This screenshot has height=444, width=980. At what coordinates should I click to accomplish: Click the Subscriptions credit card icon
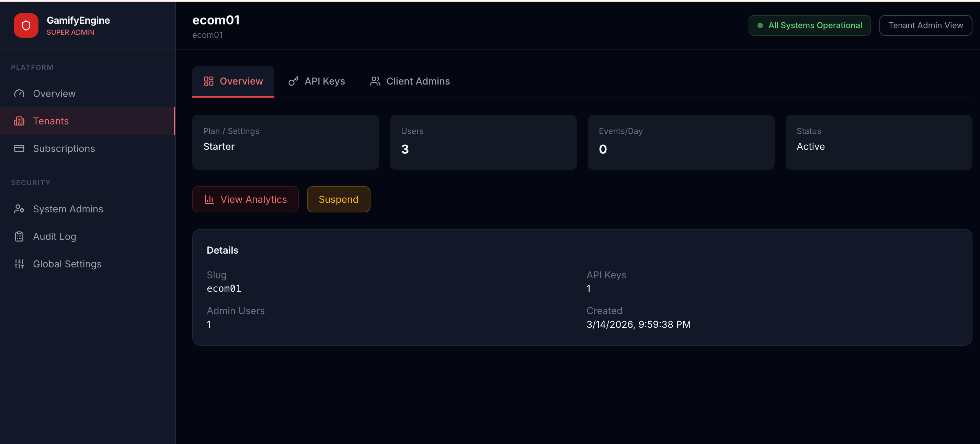pyautogui.click(x=19, y=148)
